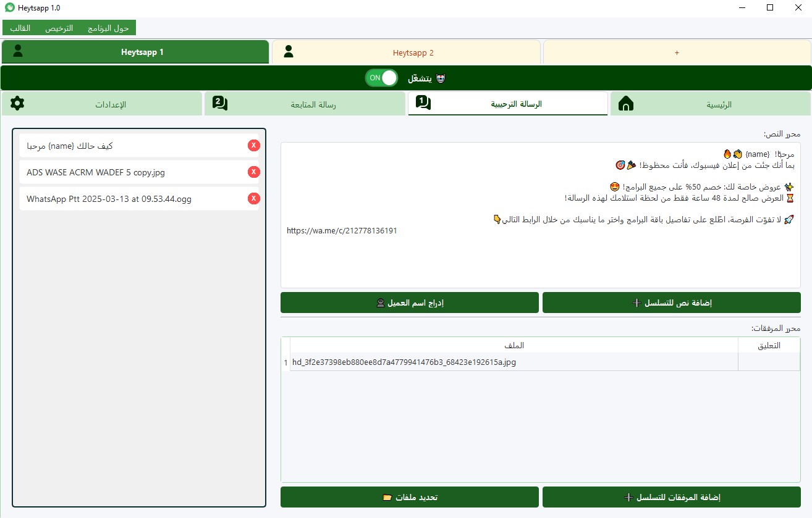Image resolution: width=812 pixels, height=518 pixels.
Task: Click the الملف column header
Action: point(514,345)
